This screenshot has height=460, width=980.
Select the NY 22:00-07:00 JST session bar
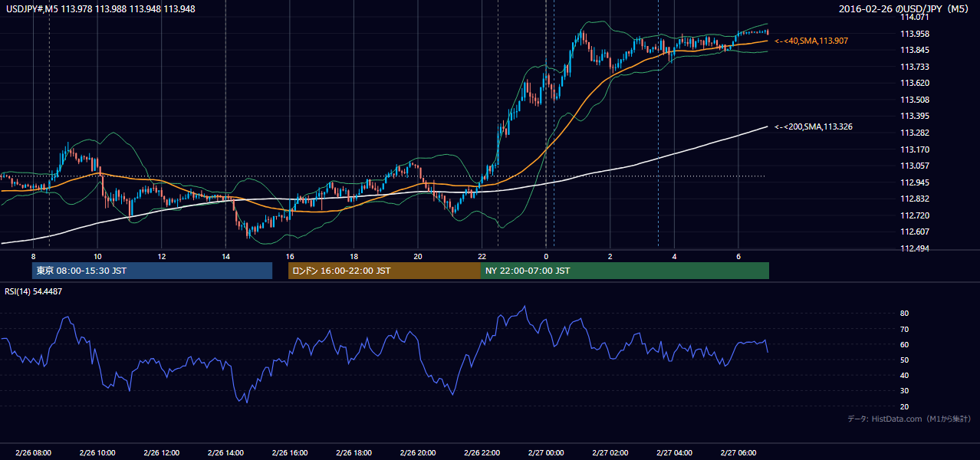pyautogui.click(x=624, y=271)
